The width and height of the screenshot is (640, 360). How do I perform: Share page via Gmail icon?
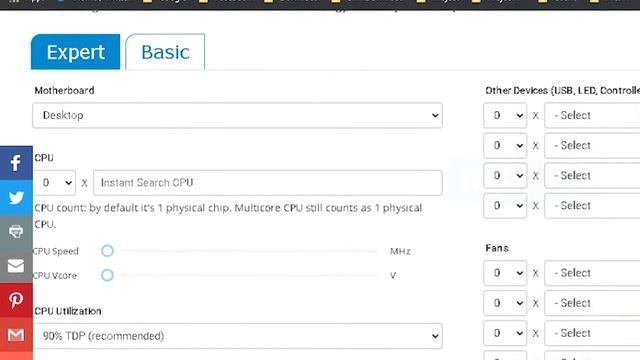coord(16,335)
